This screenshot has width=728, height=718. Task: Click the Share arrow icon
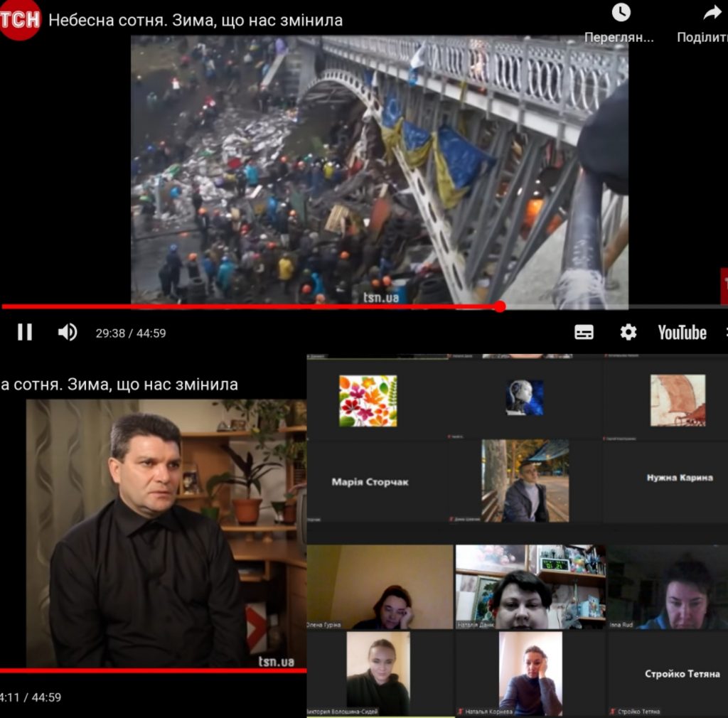coord(712,13)
